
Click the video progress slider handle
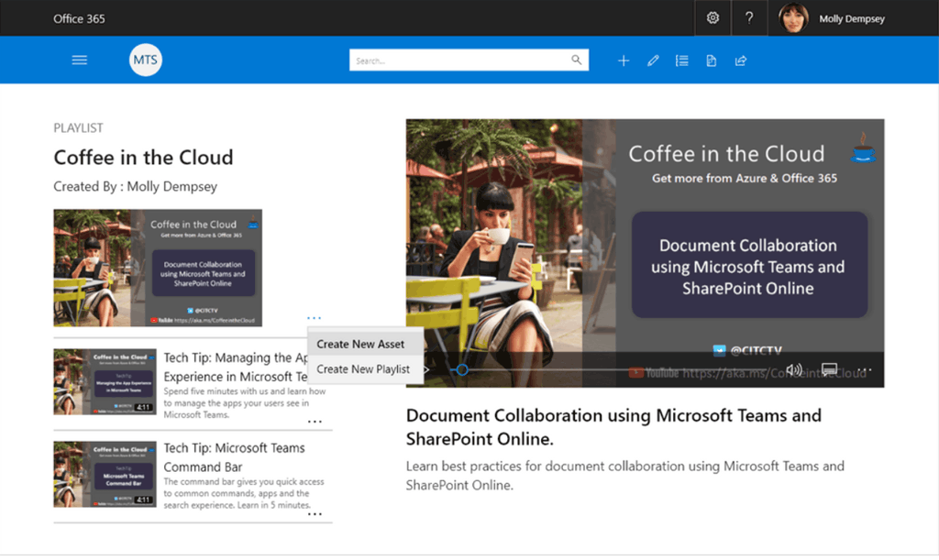click(x=462, y=370)
